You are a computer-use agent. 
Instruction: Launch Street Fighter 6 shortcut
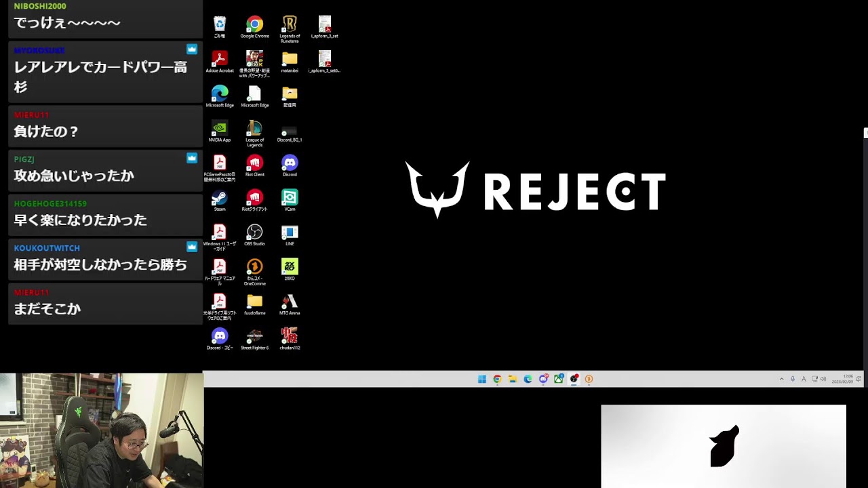(x=254, y=339)
